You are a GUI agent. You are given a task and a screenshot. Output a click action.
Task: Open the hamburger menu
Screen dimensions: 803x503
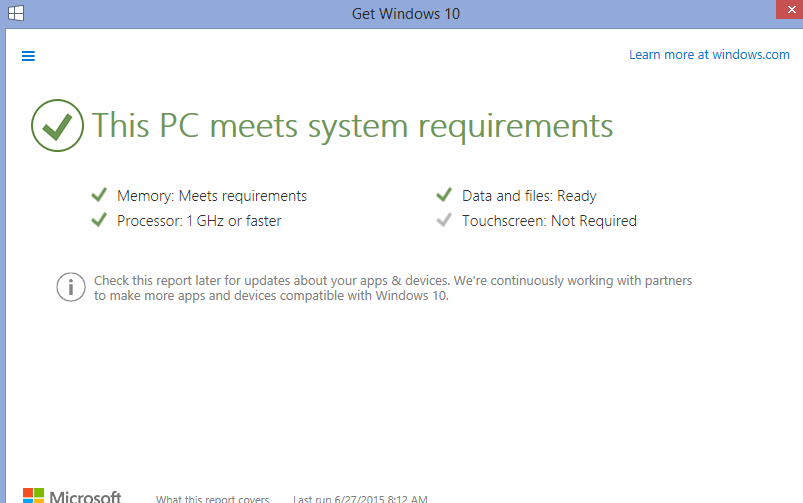point(28,56)
